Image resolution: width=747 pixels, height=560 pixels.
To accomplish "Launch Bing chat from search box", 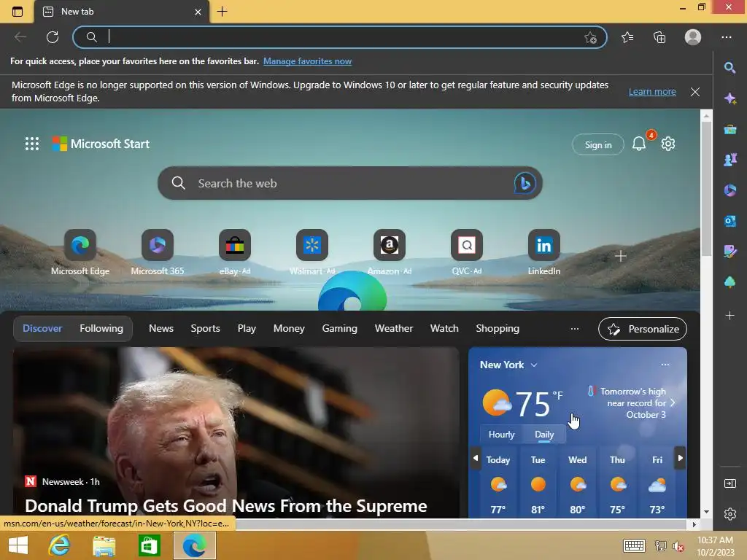I will 525,183.
